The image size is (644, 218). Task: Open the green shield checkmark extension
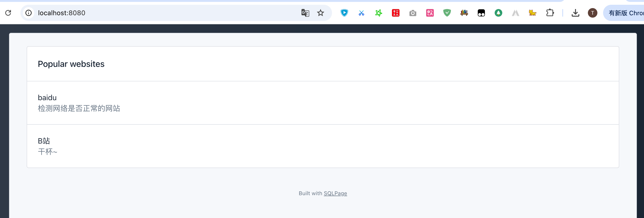pos(447,13)
